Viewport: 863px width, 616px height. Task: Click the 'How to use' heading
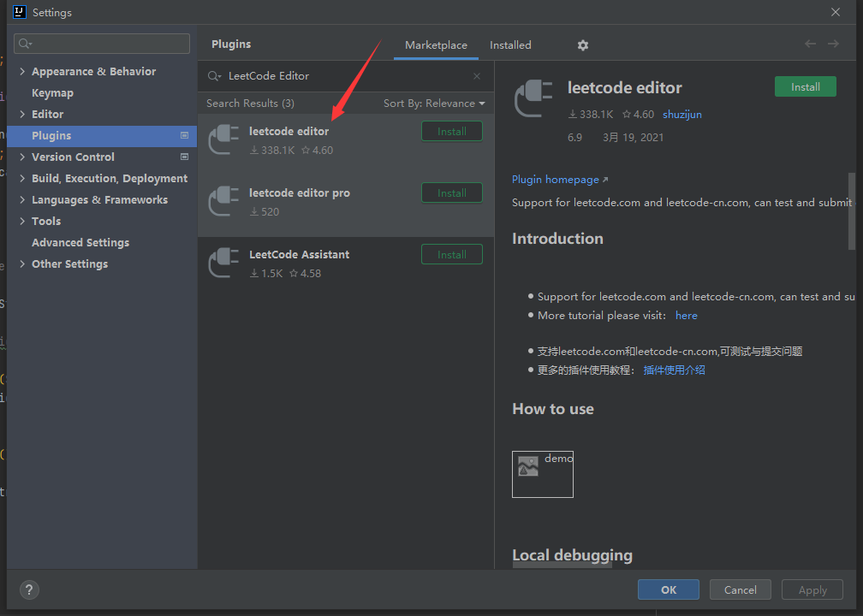pyautogui.click(x=553, y=409)
